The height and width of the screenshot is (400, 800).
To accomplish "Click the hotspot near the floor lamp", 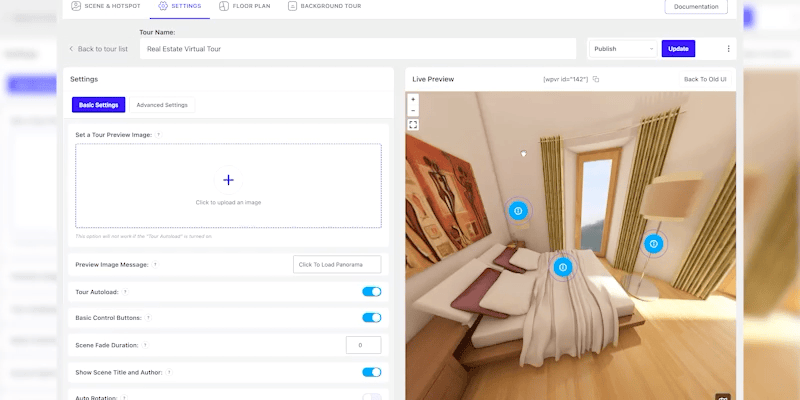I will pos(654,244).
